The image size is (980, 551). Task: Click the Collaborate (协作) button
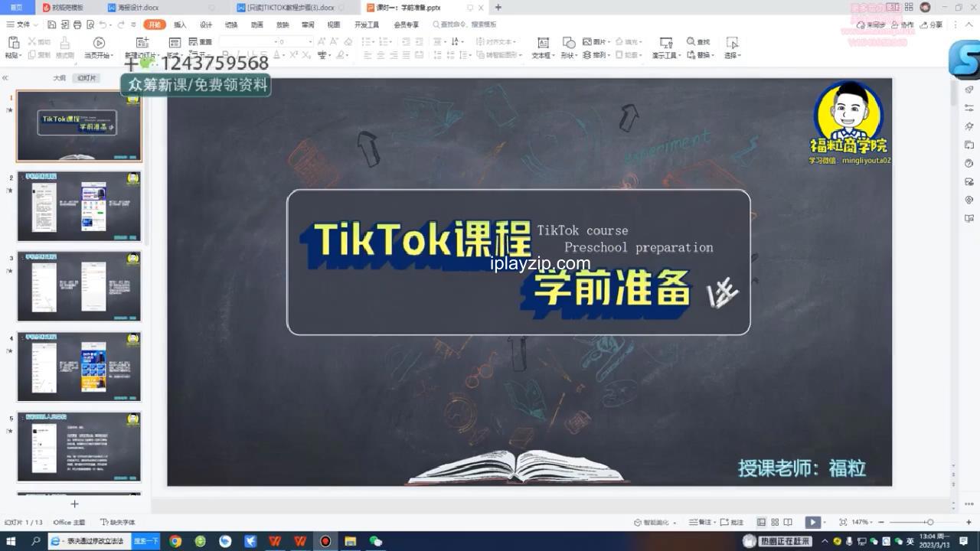click(x=903, y=24)
